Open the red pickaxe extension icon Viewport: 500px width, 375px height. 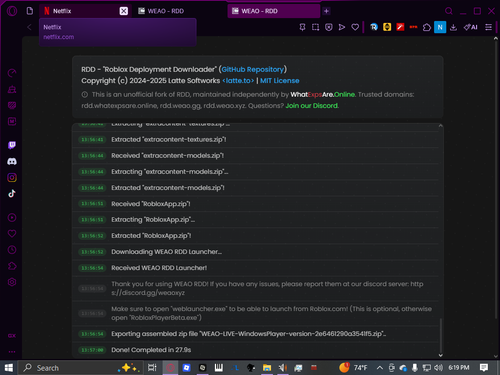pyautogui.click(x=400, y=27)
